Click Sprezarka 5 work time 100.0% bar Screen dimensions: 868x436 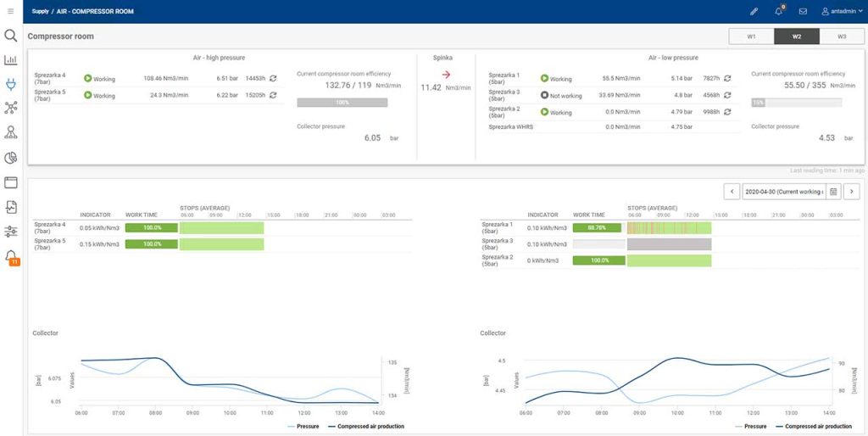coord(152,244)
